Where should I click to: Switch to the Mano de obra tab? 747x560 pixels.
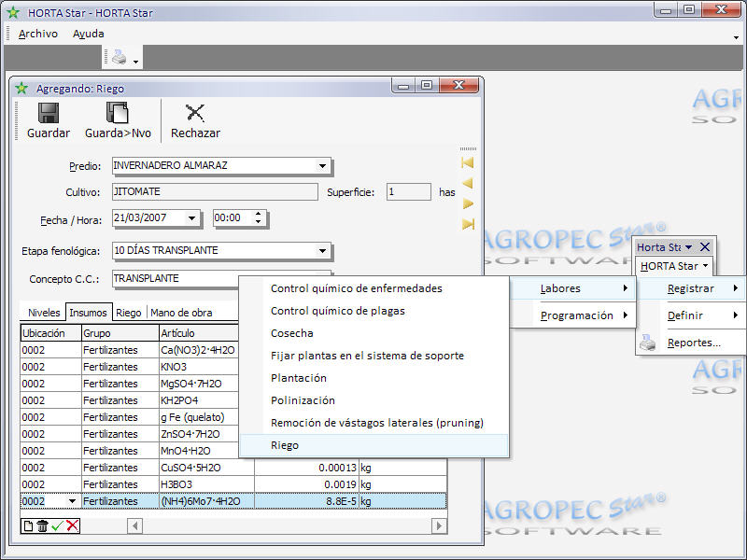[181, 313]
